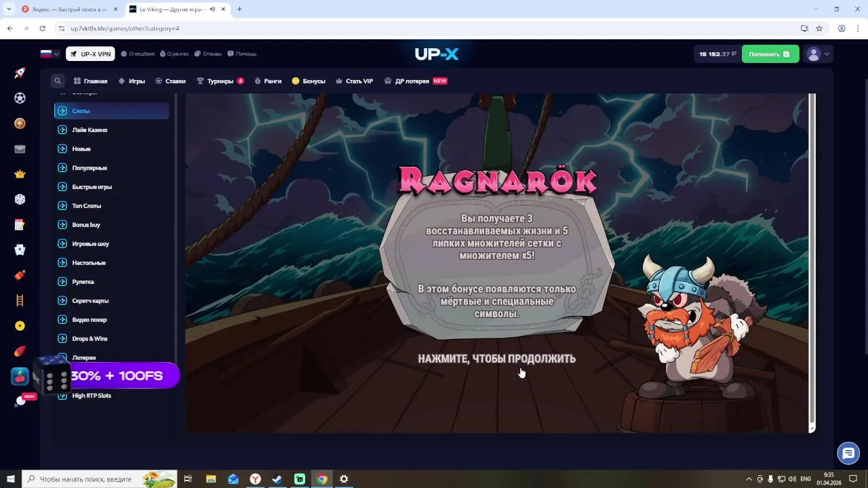Screen dimensions: 868x488
Task: Open ДР лотерея in the navigation bar
Action: [416, 81]
